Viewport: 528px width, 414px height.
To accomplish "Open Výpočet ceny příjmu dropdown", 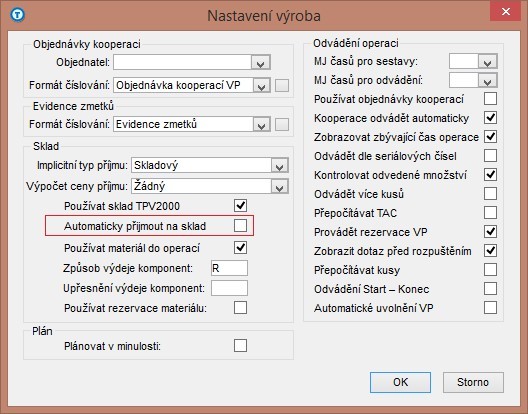I will tap(279, 187).
